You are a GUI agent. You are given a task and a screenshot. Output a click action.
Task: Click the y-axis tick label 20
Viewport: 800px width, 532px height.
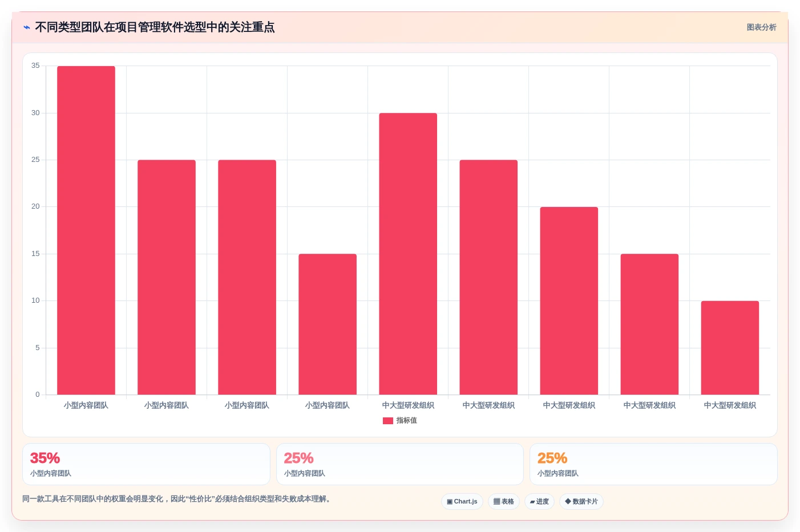[x=35, y=206]
